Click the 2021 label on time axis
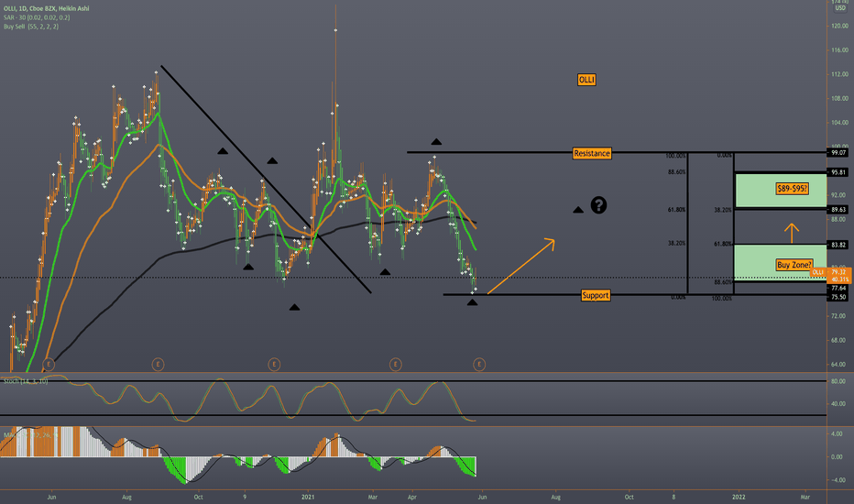 coord(308,497)
